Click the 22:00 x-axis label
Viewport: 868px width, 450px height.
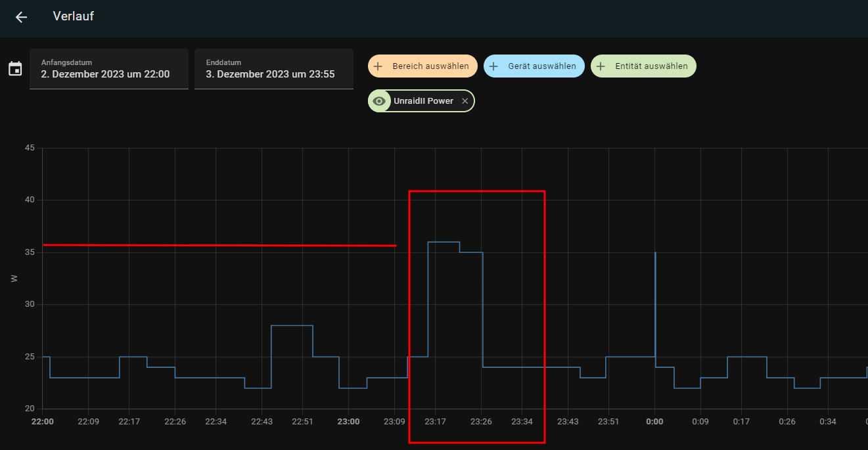pyautogui.click(x=43, y=421)
